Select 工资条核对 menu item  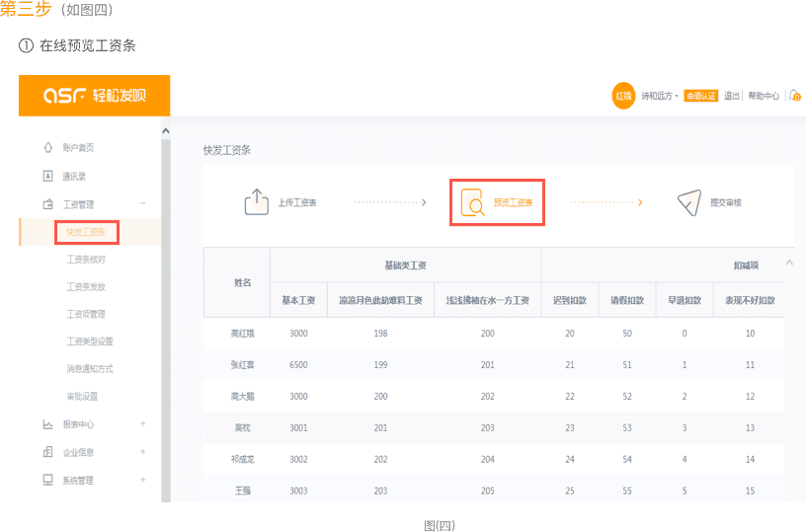click(x=86, y=260)
